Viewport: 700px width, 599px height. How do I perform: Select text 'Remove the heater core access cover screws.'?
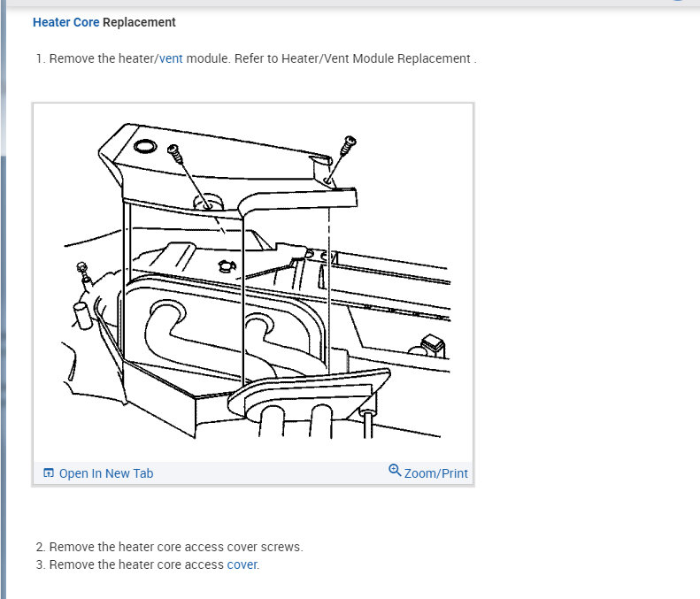(176, 547)
